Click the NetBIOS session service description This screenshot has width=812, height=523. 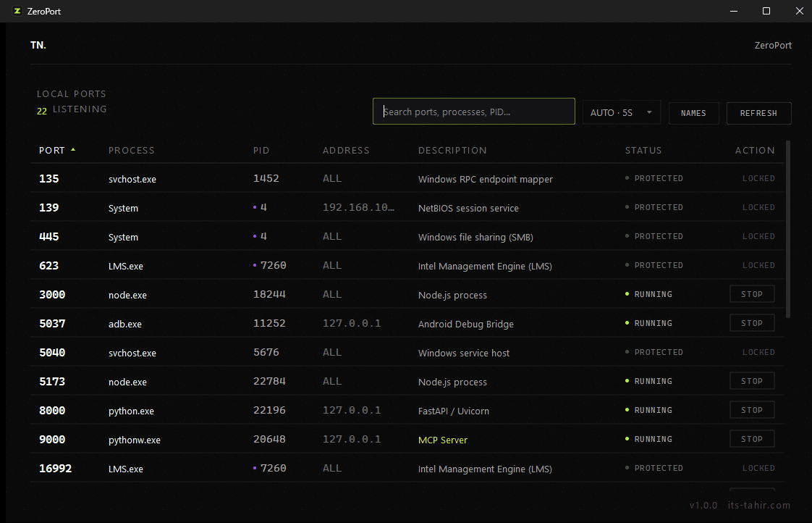(x=468, y=208)
